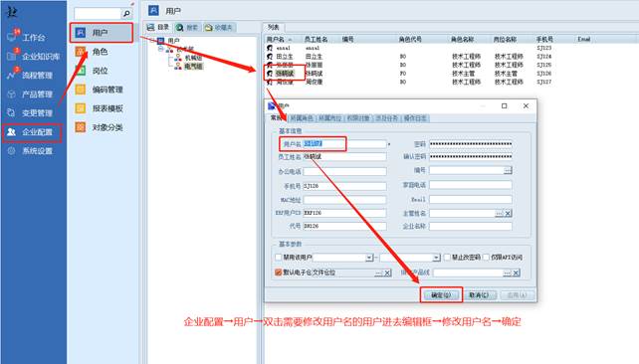This screenshot has width=639, height=364.
Task: Clear the 产品线 field with its X button
Action: click(516, 273)
